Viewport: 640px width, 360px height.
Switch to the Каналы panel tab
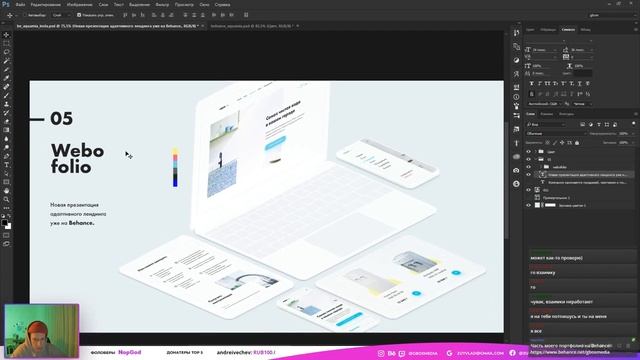tap(547, 114)
